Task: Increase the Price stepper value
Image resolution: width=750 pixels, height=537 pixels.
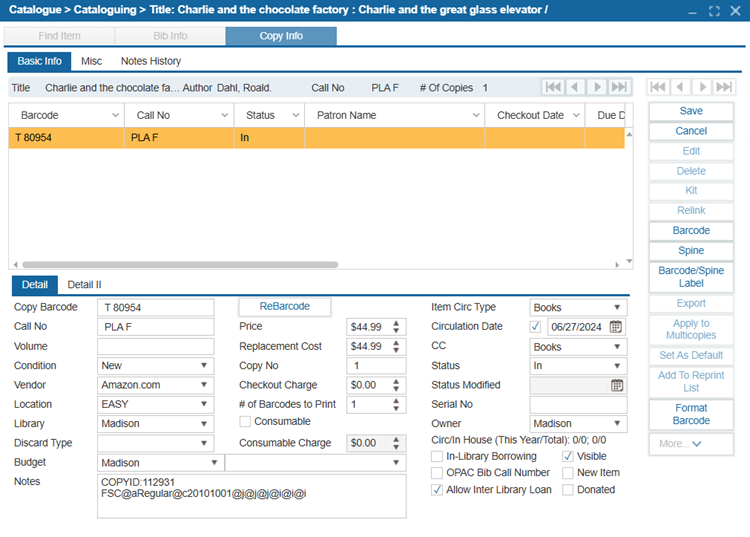Action: point(396,323)
